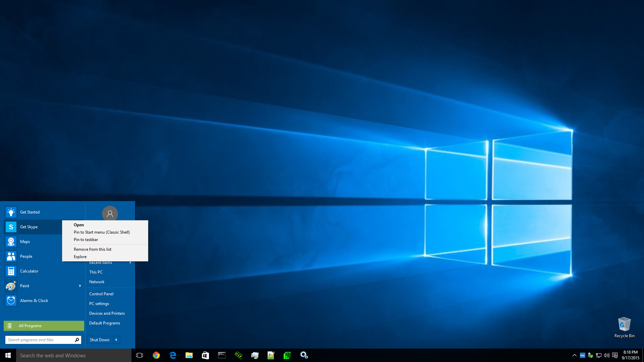Open the Windows Store taskbar icon

click(x=205, y=355)
